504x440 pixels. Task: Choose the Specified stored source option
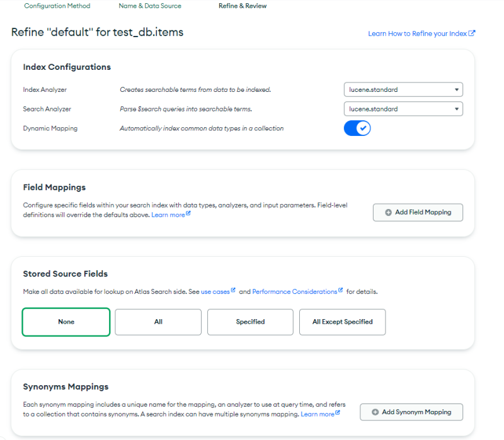coord(250,322)
